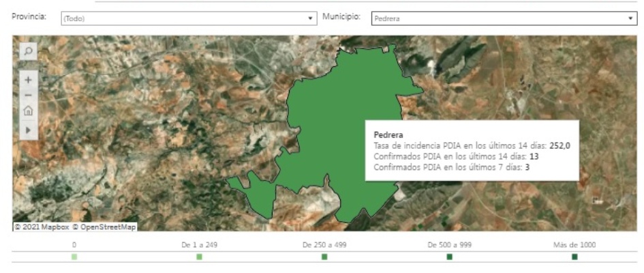The width and height of the screenshot is (644, 273).
Task: Click the Municipio dropdown arrow
Action: 630,19
